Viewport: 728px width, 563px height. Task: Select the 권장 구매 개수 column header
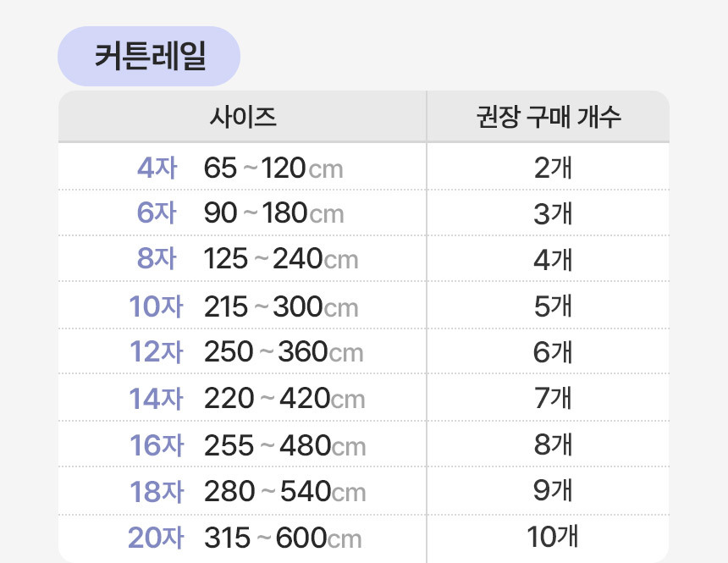pyautogui.click(x=549, y=117)
